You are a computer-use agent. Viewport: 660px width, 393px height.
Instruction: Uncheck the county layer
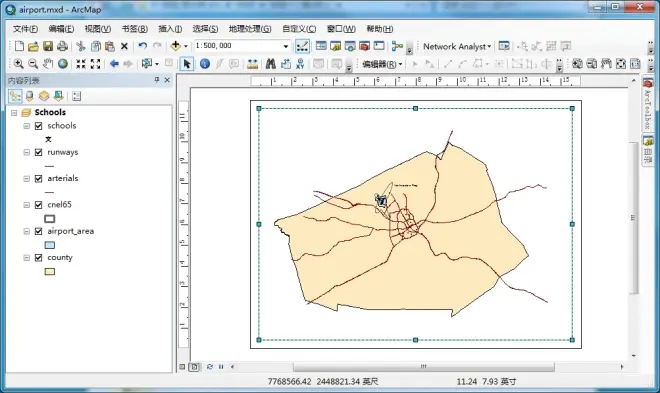[x=39, y=258]
